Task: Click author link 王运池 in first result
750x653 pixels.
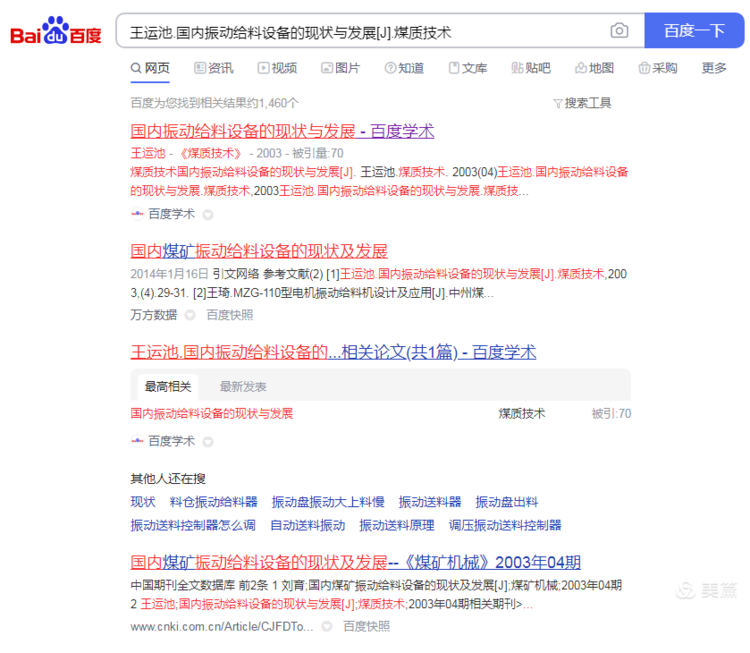Action: pos(148,153)
